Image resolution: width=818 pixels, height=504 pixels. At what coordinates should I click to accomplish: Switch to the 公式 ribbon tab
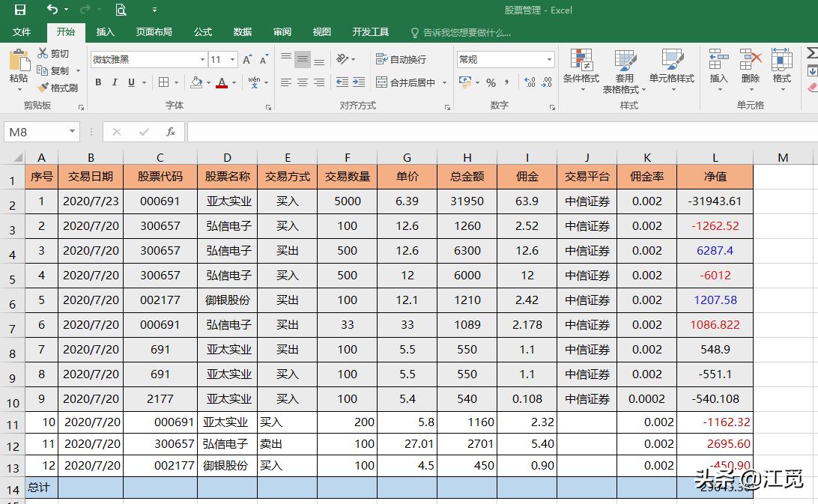pos(202,32)
